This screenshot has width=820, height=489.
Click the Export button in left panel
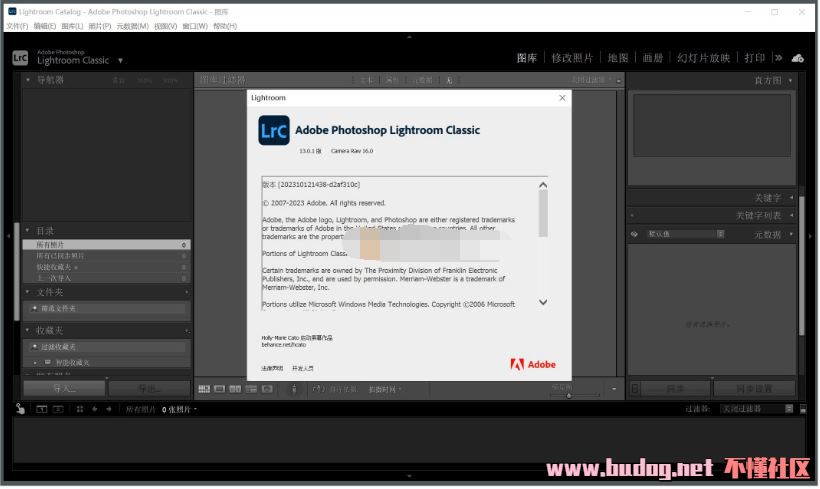pos(150,389)
